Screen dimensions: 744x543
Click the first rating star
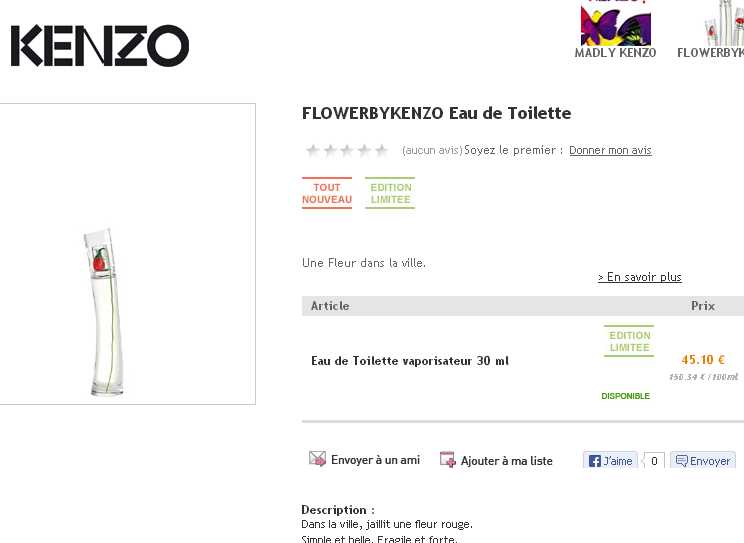(312, 150)
